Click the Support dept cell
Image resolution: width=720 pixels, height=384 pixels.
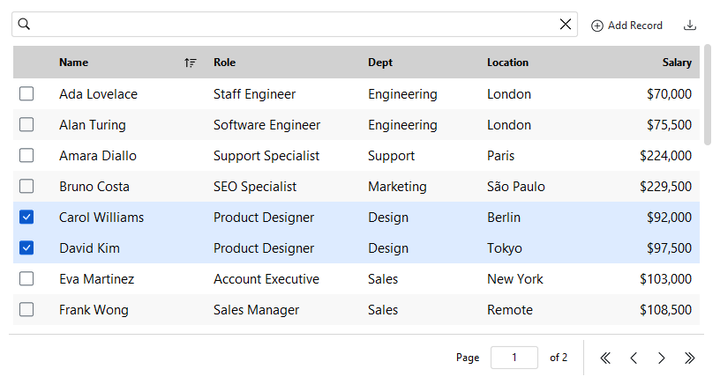pos(391,156)
